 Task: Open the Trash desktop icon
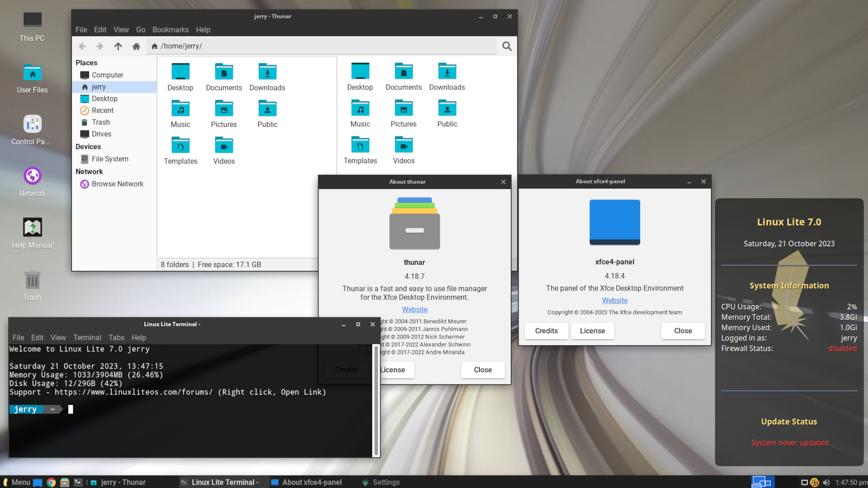[x=32, y=286]
